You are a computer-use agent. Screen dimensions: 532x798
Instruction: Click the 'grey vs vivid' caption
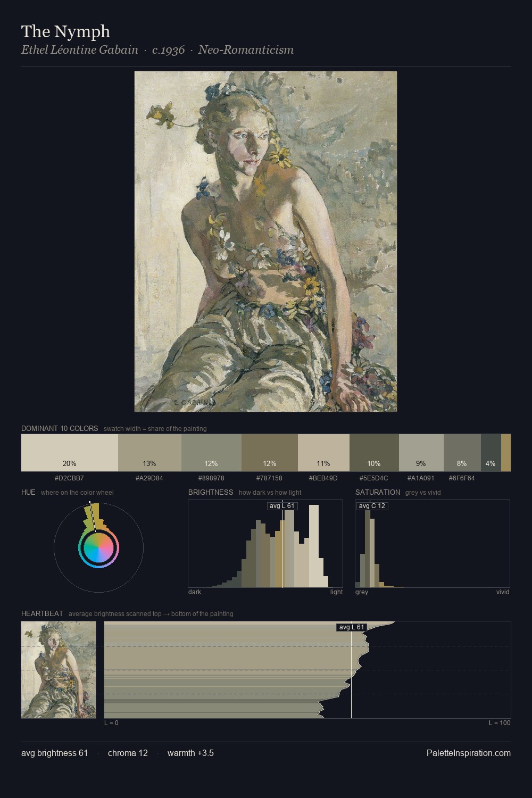point(423,493)
